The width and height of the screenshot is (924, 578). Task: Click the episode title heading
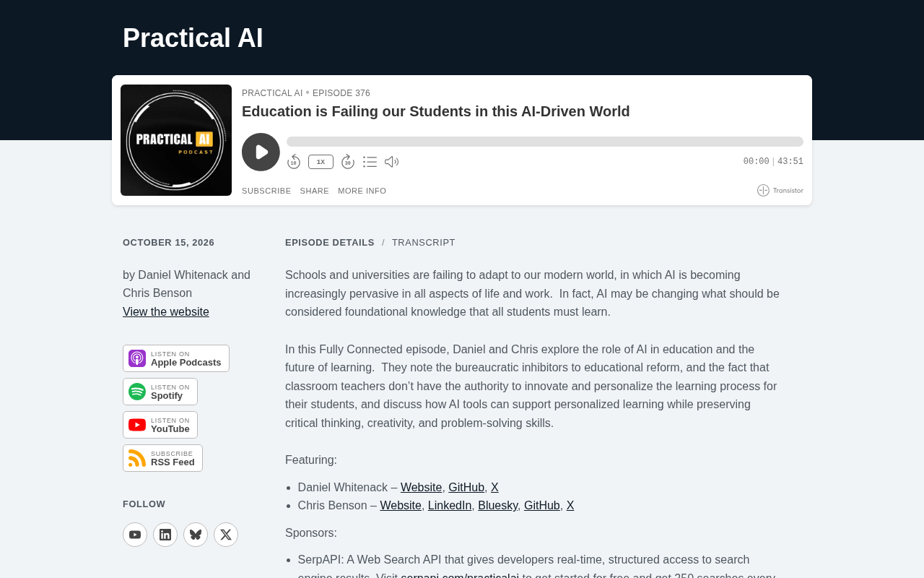tap(436, 111)
